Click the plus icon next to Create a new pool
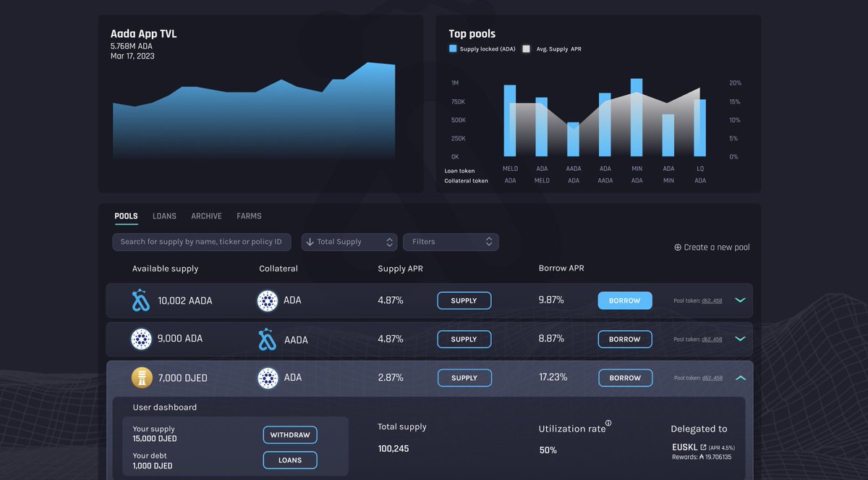 [x=677, y=247]
